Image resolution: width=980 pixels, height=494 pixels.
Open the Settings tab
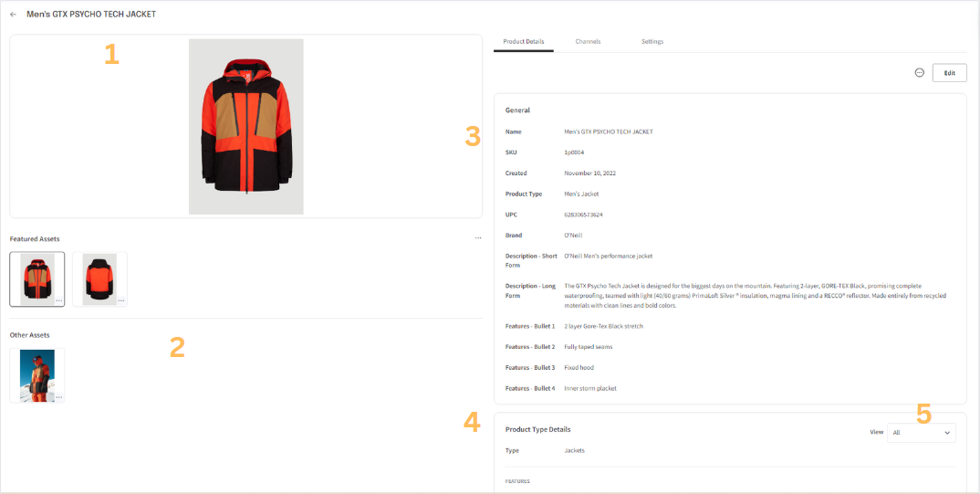coord(652,42)
